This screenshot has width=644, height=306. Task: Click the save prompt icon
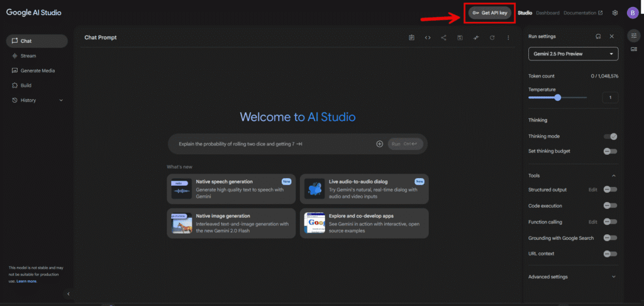point(460,38)
